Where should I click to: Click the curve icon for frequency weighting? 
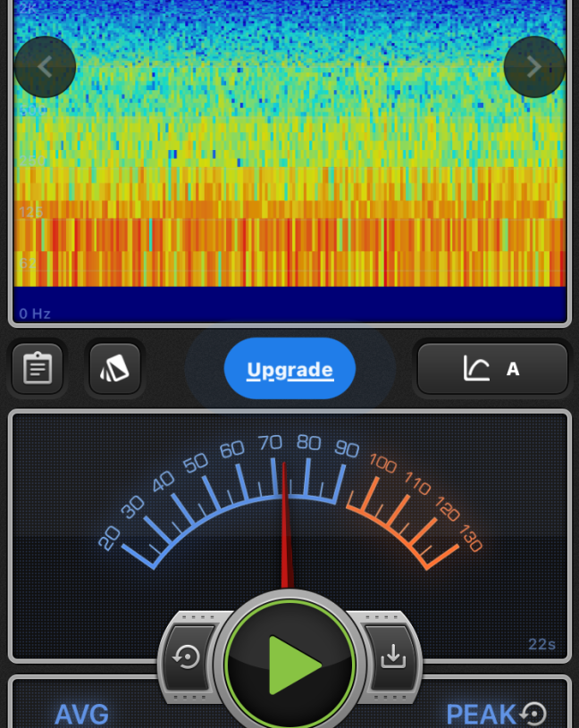pos(476,368)
